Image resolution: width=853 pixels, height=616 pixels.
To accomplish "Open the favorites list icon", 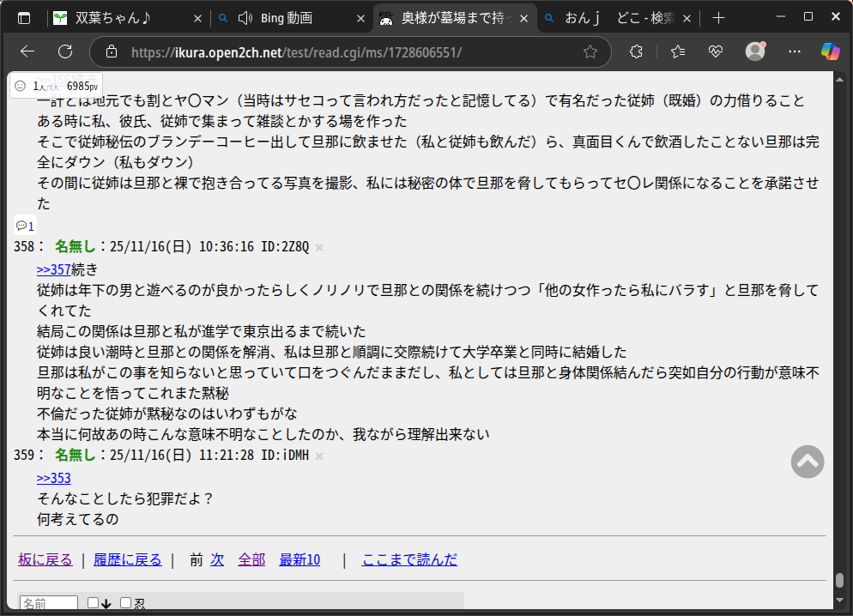I will click(678, 51).
